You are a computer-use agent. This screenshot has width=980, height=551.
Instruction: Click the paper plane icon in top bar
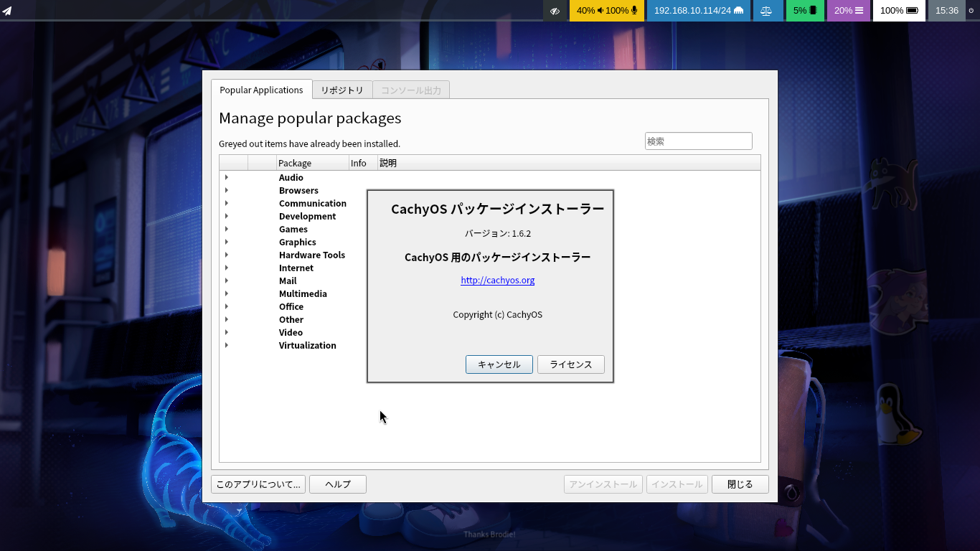pos(7,11)
